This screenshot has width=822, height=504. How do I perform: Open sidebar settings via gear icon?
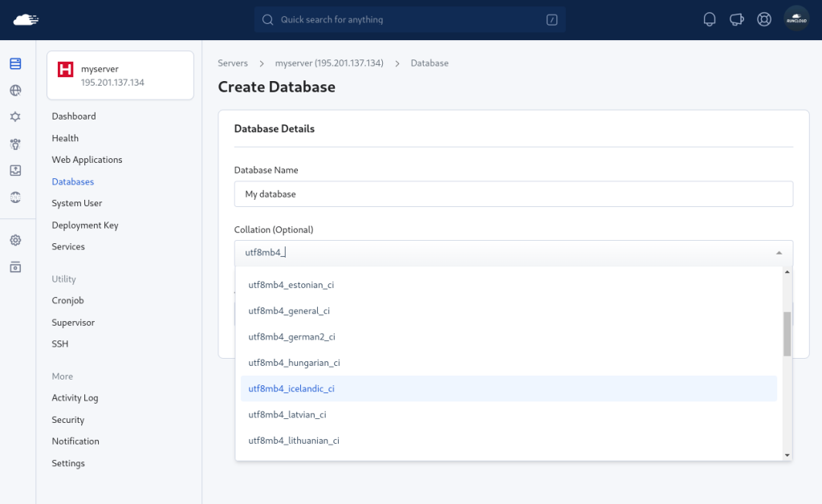point(14,240)
